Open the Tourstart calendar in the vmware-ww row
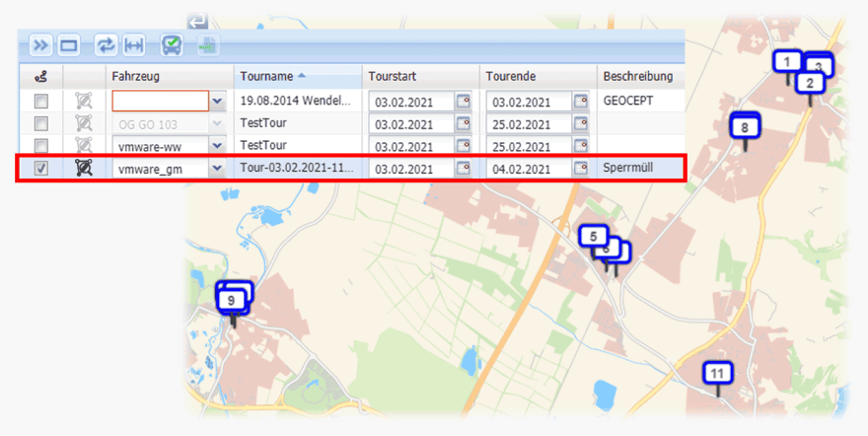This screenshot has height=436, width=868. 464,146
